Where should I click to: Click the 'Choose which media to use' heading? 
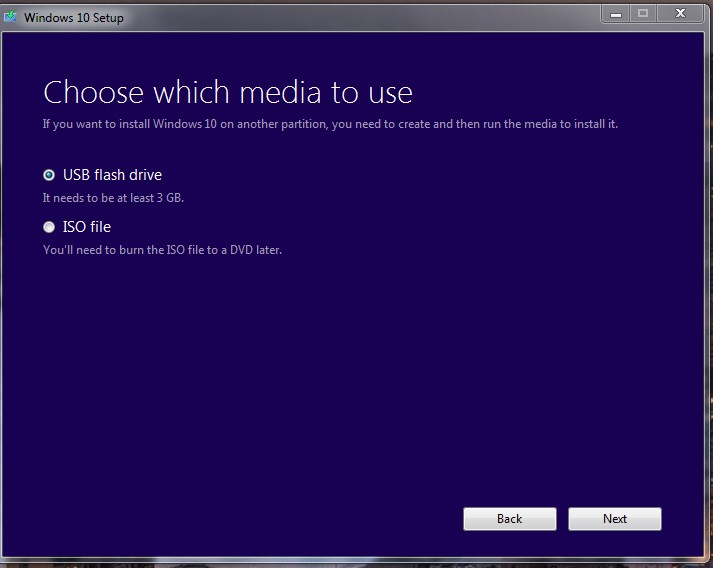point(228,92)
